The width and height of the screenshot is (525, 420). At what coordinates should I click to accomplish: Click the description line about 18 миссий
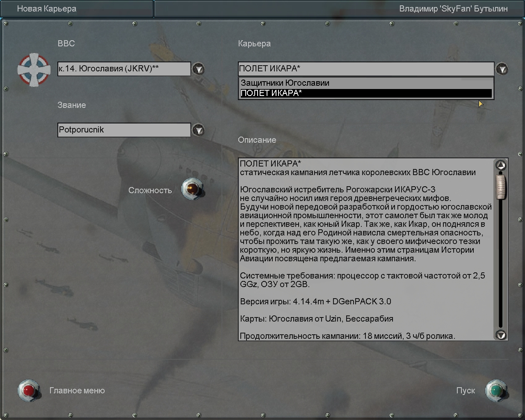pyautogui.click(x=347, y=336)
